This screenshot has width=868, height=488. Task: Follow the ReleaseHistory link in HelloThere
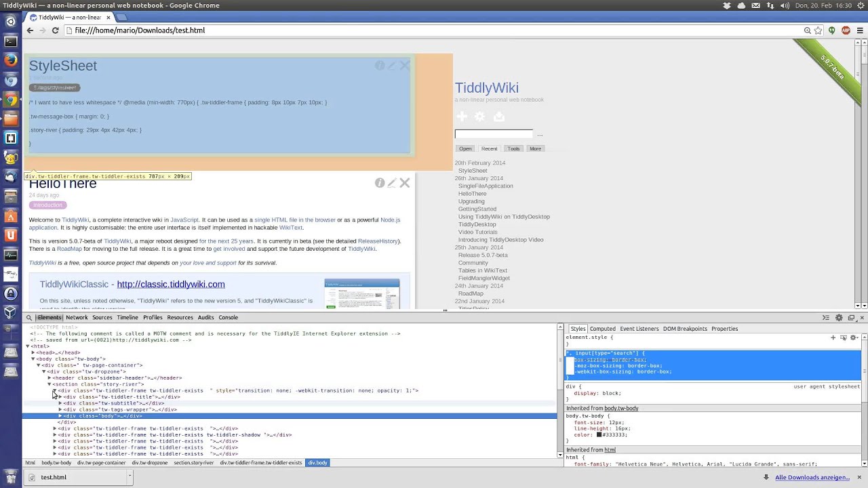coord(378,241)
